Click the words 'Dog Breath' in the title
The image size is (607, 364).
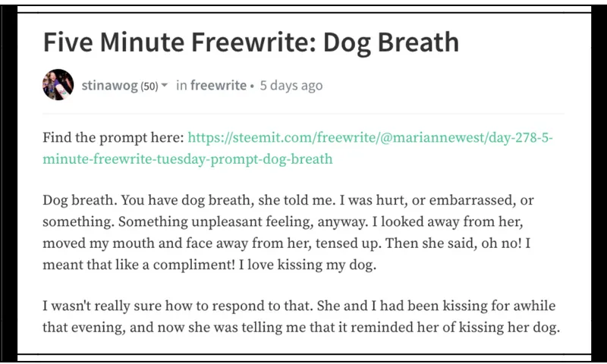click(391, 42)
